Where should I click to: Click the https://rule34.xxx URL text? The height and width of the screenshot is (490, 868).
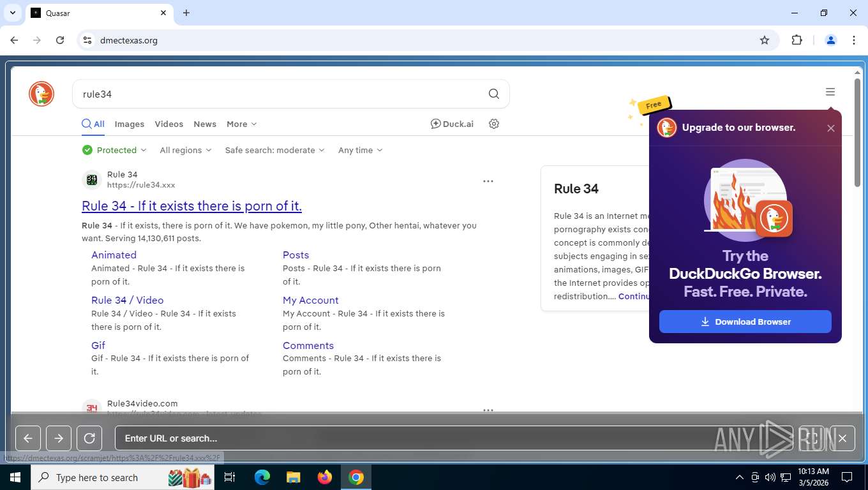[x=141, y=185]
